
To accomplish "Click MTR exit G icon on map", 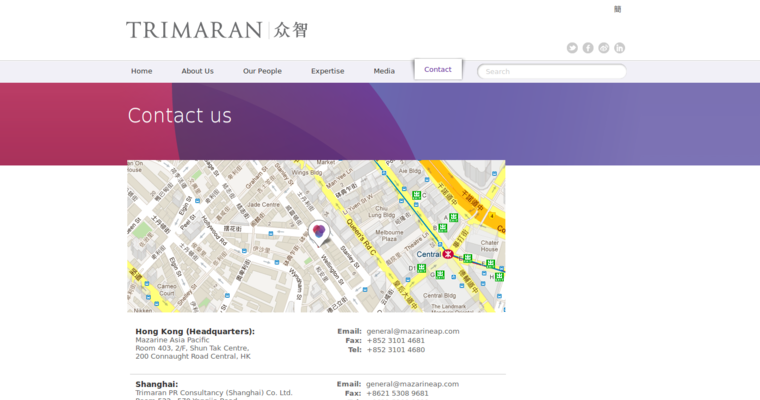I will coord(440,275).
